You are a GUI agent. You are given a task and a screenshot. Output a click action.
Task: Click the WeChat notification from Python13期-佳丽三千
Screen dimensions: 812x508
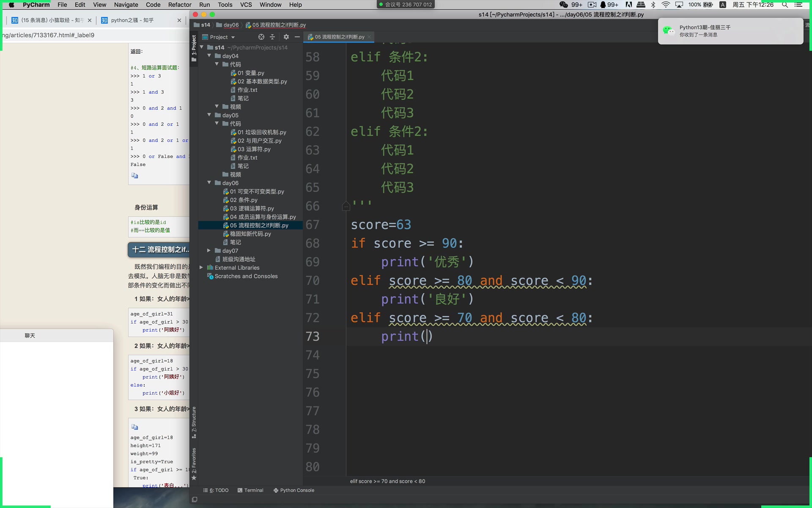pyautogui.click(x=730, y=31)
